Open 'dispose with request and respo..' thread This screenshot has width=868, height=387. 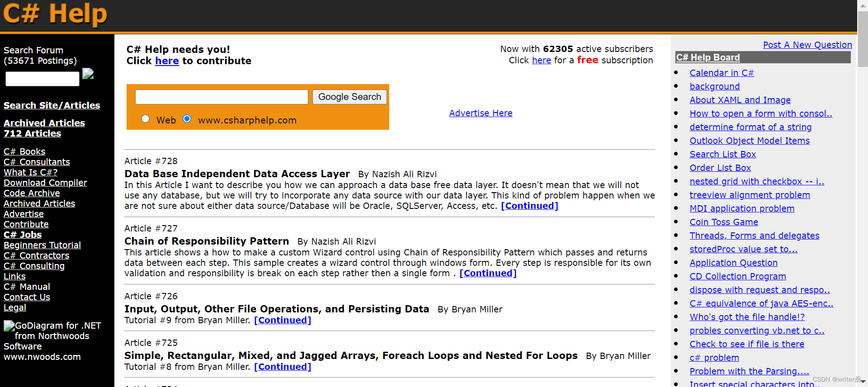click(760, 290)
